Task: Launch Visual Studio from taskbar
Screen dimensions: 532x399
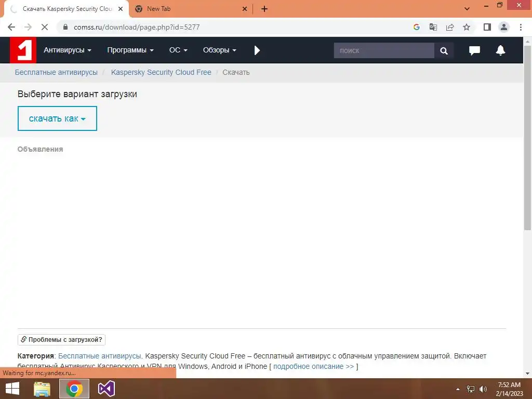Action: [x=106, y=389]
